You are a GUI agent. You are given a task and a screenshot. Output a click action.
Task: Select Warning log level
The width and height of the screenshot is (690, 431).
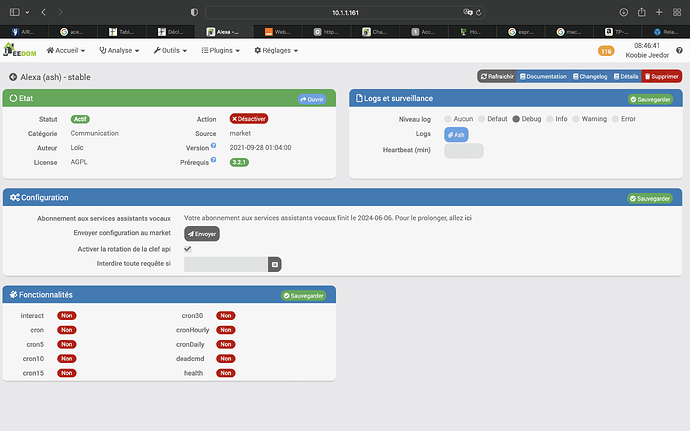(576, 119)
